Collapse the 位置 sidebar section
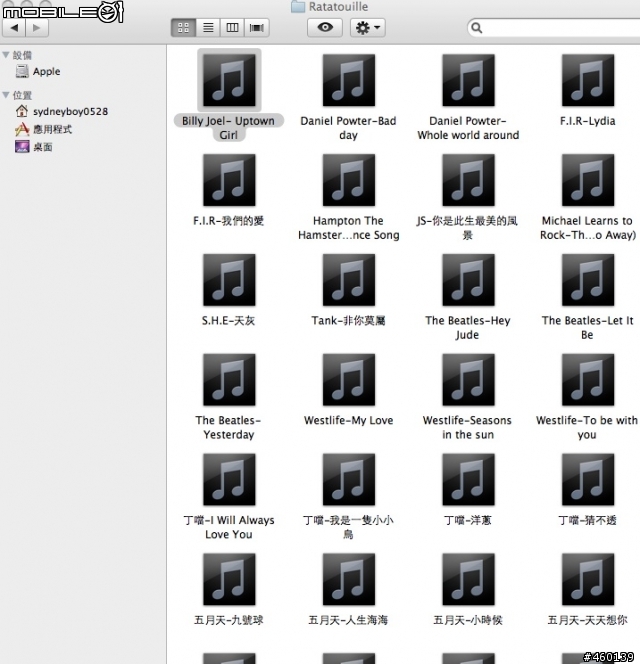Screen dimensions: 640x665 tap(6, 95)
